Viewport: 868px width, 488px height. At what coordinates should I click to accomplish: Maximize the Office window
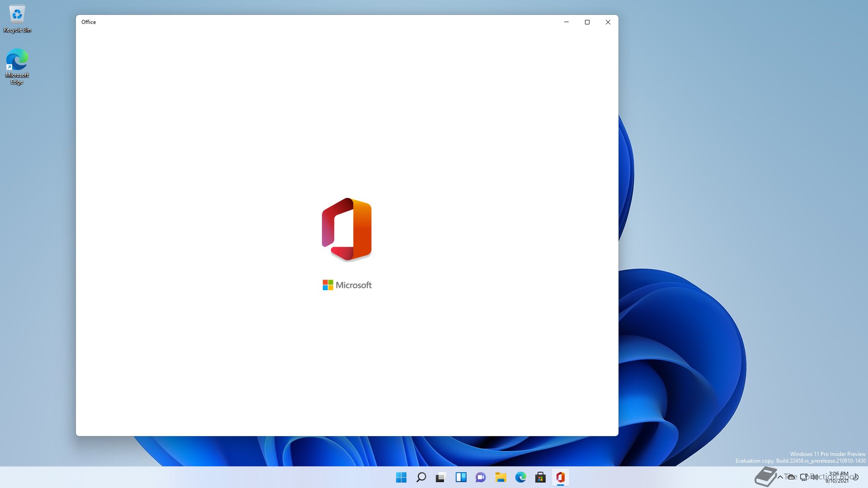point(587,22)
